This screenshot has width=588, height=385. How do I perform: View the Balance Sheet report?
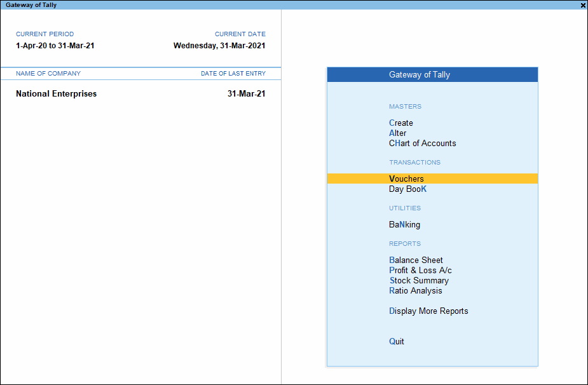tap(416, 260)
